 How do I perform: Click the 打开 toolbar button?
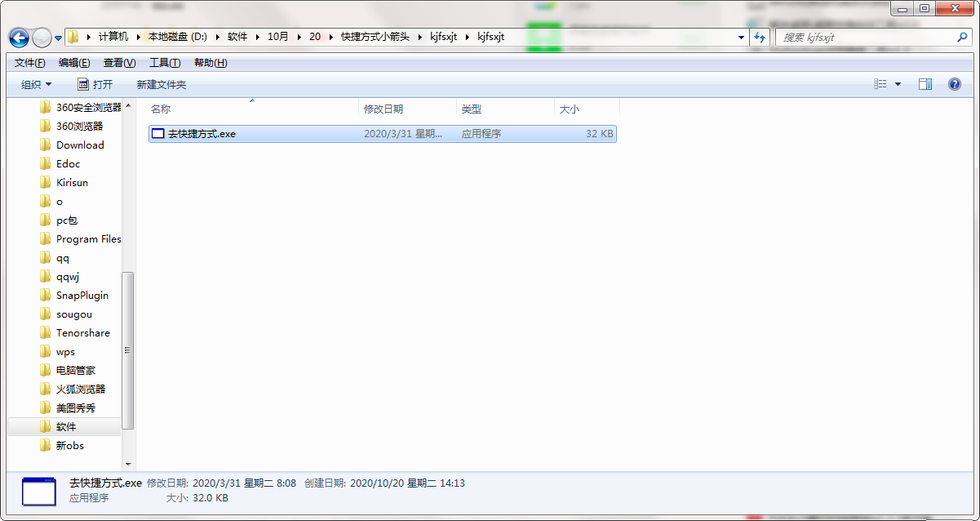(95, 84)
